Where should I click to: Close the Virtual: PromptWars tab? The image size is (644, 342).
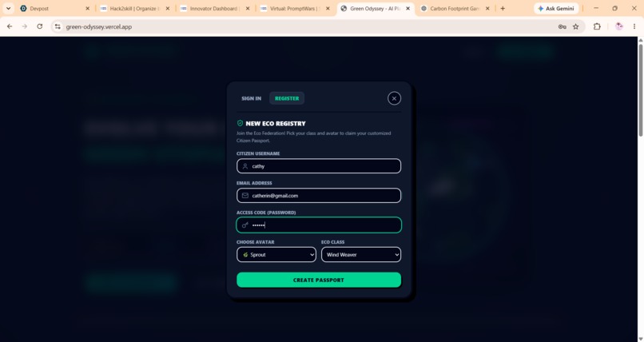(x=328, y=9)
